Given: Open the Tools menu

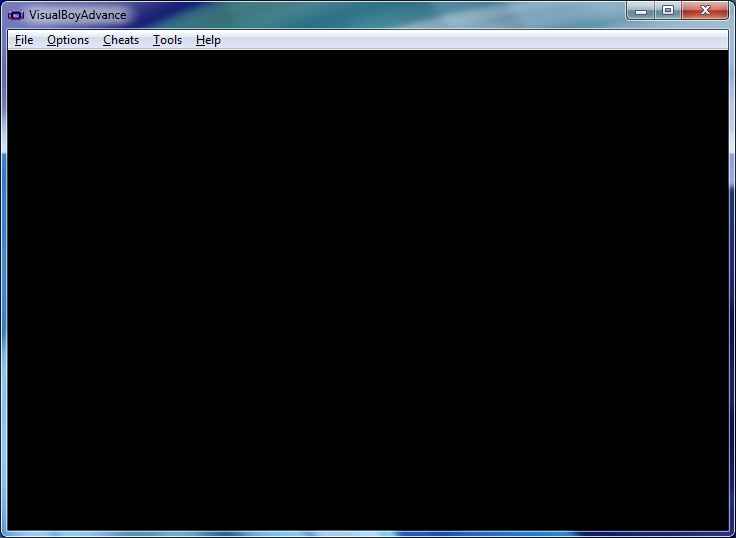Looking at the screenshot, I should click(168, 40).
